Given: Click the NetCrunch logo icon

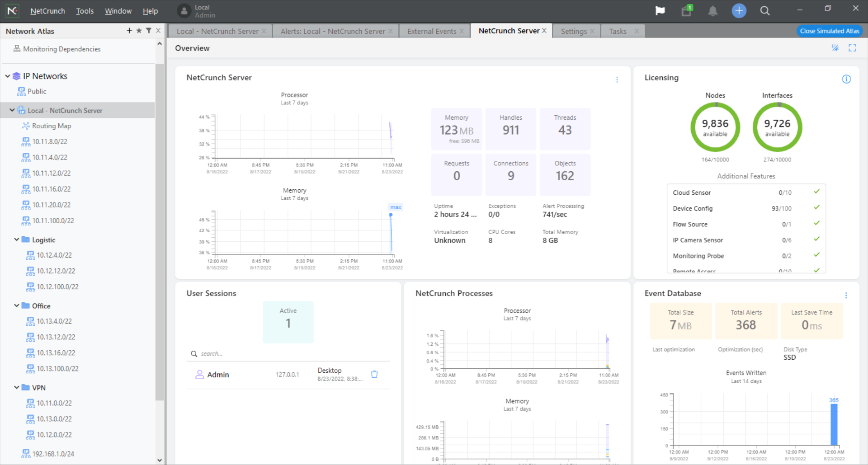Looking at the screenshot, I should click(x=12, y=10).
